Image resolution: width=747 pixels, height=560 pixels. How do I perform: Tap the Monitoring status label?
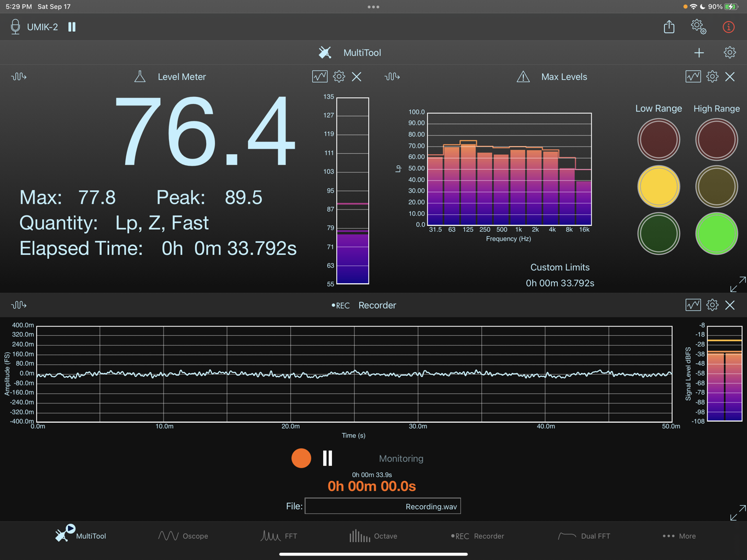tap(401, 459)
